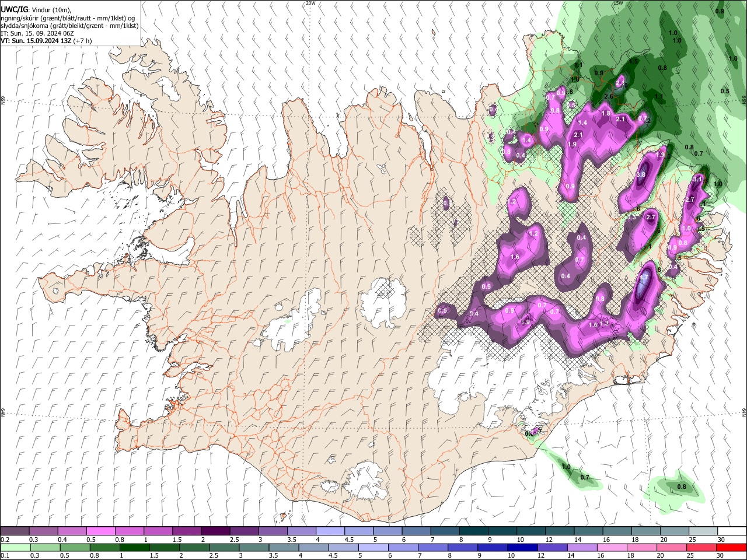Select the bright red swatch after 30 in the bottom scale
Screen dimensions: 747x560
[x=731, y=548]
